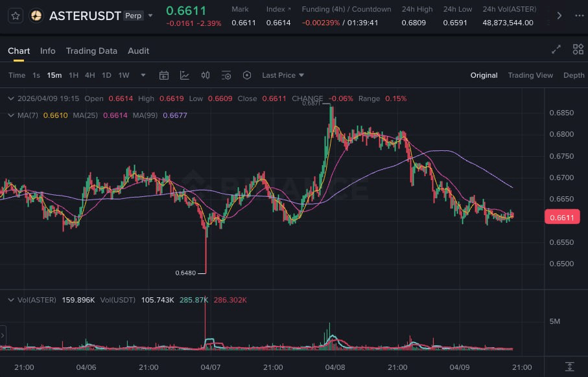Switch to the Info tab

pos(47,51)
